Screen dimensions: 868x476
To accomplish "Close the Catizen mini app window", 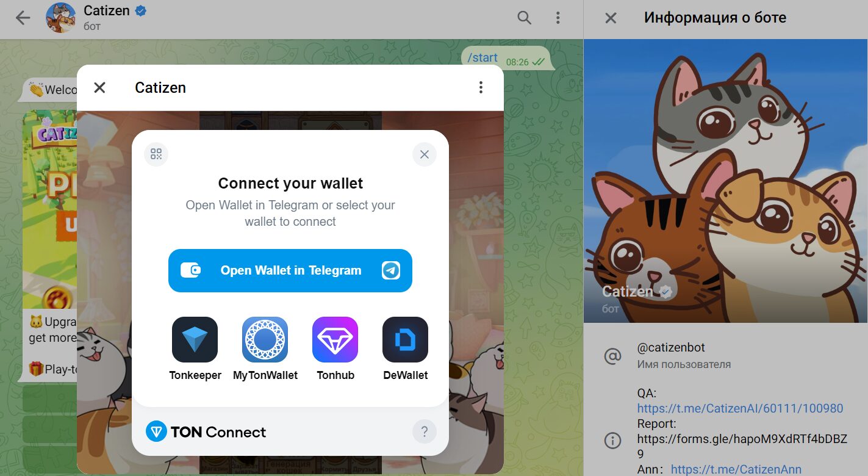I will pos(99,87).
